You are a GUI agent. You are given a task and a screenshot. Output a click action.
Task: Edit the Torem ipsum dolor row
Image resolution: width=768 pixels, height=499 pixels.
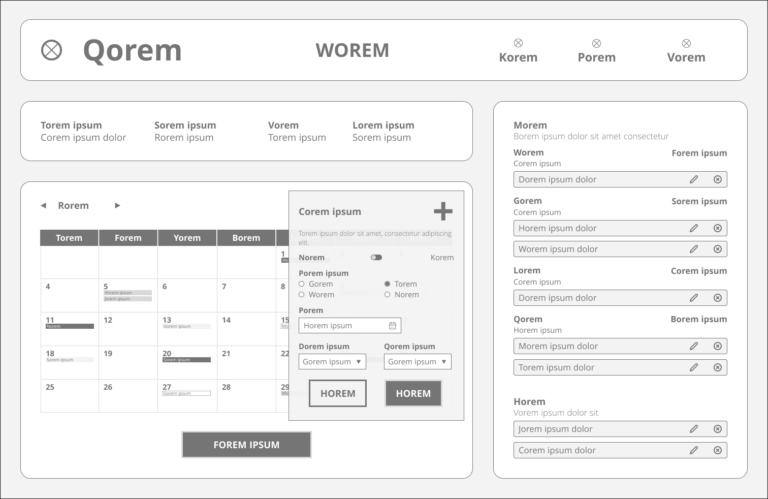[x=694, y=367]
